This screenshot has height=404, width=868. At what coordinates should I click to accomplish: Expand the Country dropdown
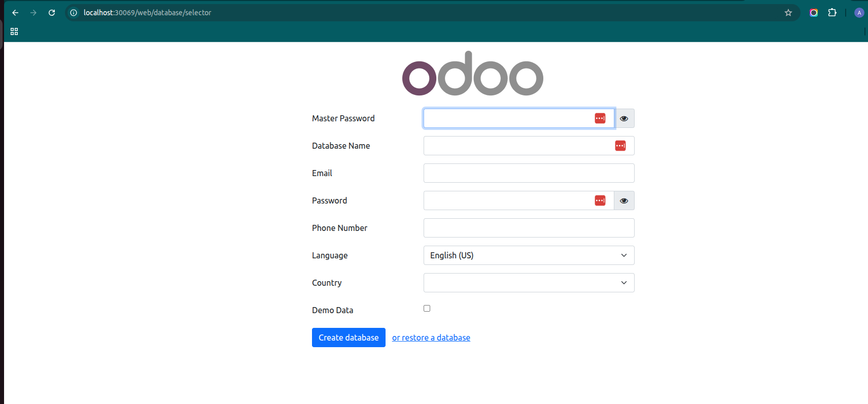coord(529,283)
